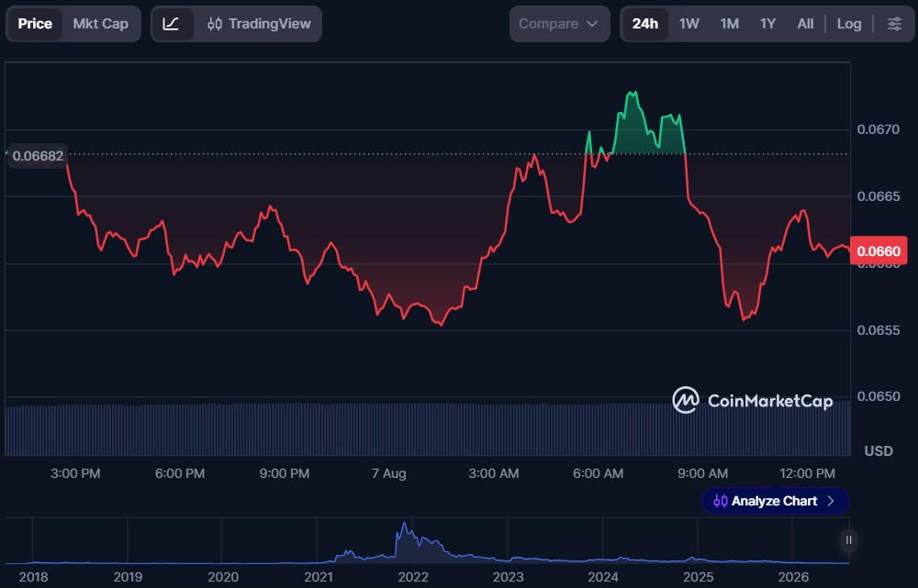Click the 0.06682 opening price label
This screenshot has width=918, height=588.
(38, 156)
